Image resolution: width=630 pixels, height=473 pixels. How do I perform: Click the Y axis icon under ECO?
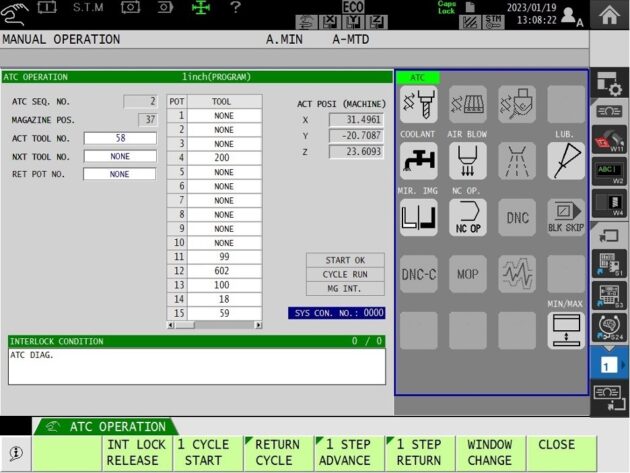(354, 22)
